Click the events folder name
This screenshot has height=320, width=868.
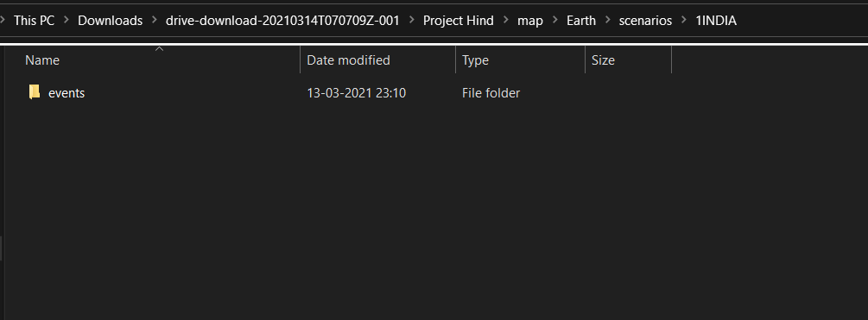coord(67,93)
